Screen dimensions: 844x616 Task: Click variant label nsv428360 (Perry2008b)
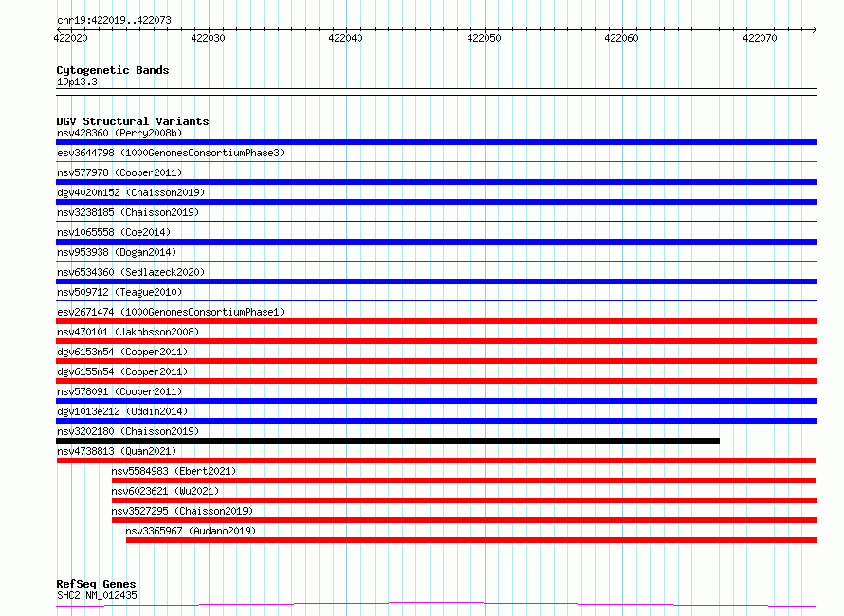coord(119,133)
